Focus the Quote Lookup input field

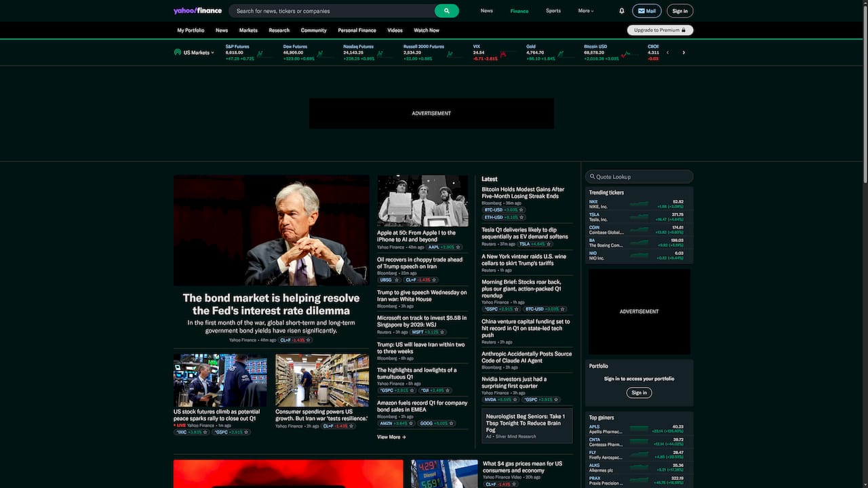coord(639,177)
